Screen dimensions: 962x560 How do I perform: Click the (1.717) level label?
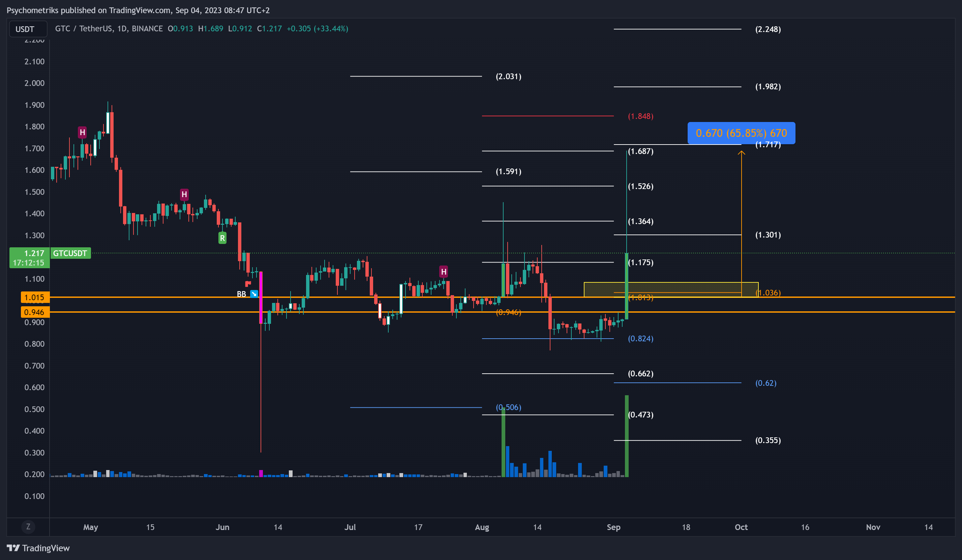(768, 145)
